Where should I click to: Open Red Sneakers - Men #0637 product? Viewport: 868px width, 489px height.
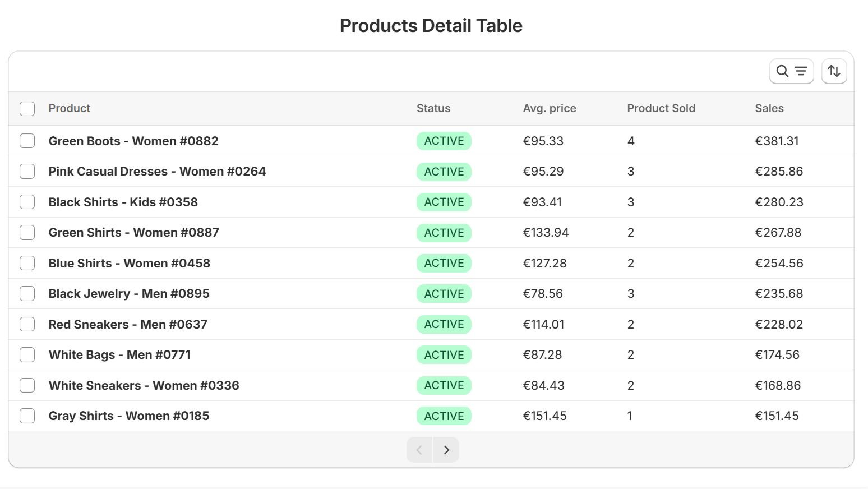[127, 324]
